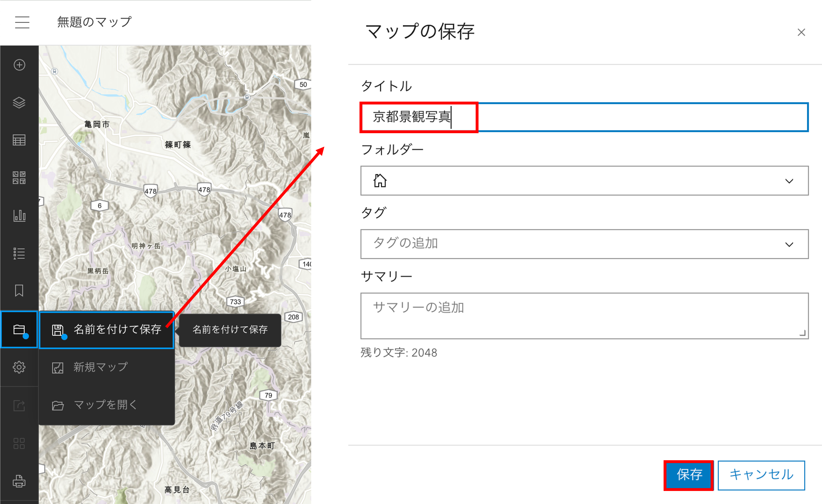Click the Create app grid icon
The width and height of the screenshot is (822, 504).
(19, 443)
